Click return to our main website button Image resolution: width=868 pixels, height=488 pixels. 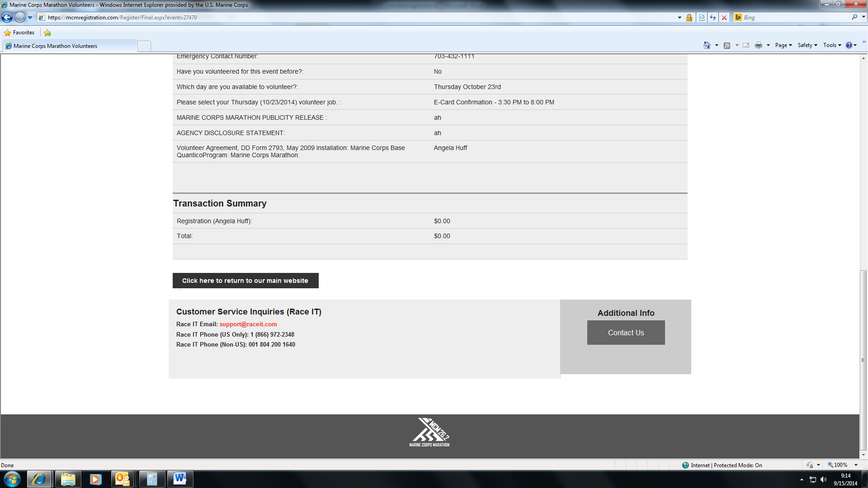coord(245,281)
